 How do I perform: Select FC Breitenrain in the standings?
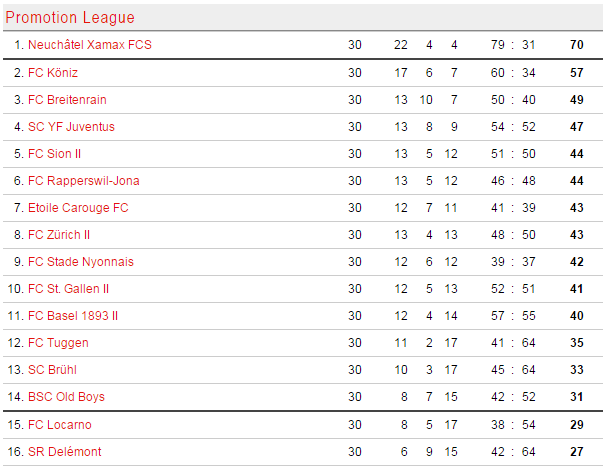(67, 100)
